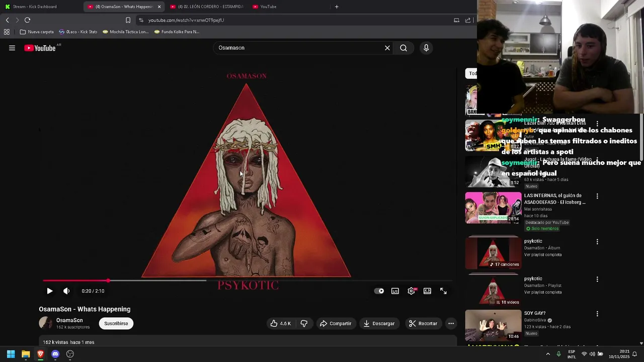Open options menu for LAS INTERNAS video
The image size is (644, 362).
pos(597,196)
